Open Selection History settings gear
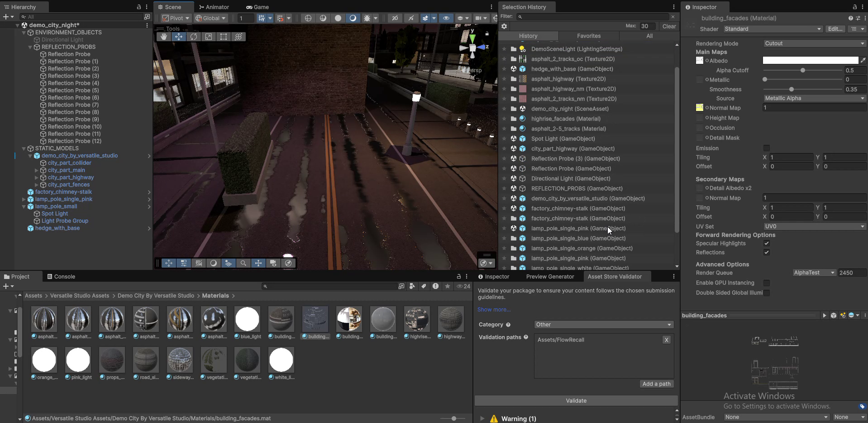Viewport: 868px width, 423px height. tap(504, 26)
